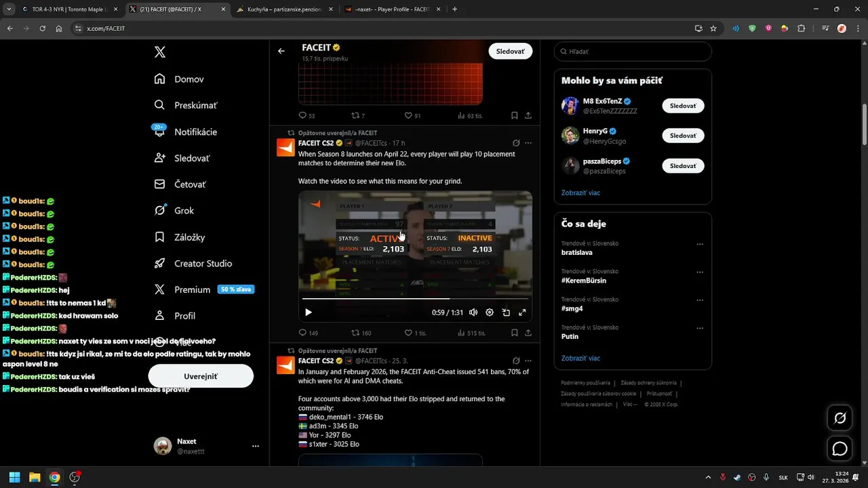Image resolution: width=868 pixels, height=488 pixels.
Task: Open Profil in the sidebar
Action: coord(175,316)
